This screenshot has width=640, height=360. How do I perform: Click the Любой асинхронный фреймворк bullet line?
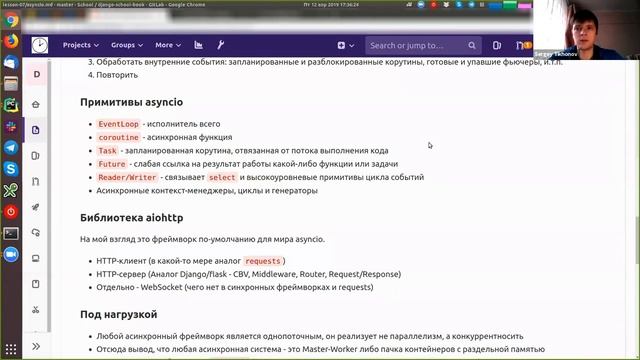point(310,336)
